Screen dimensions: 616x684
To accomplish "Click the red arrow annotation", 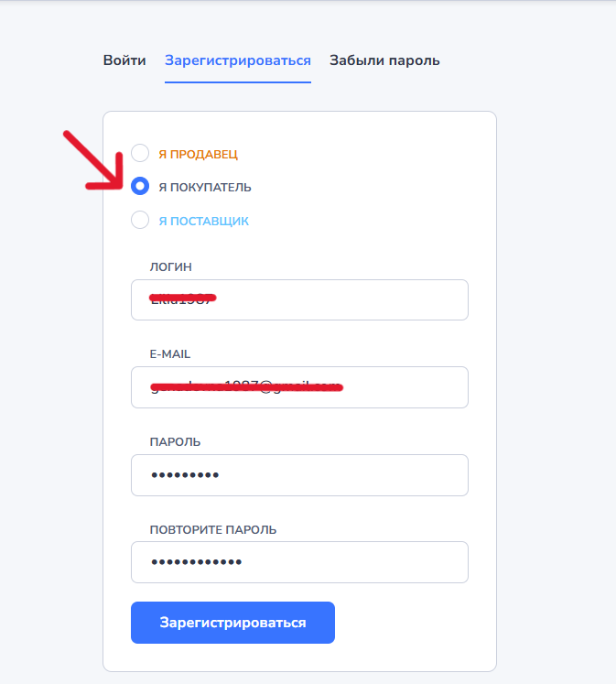I will click(x=93, y=160).
